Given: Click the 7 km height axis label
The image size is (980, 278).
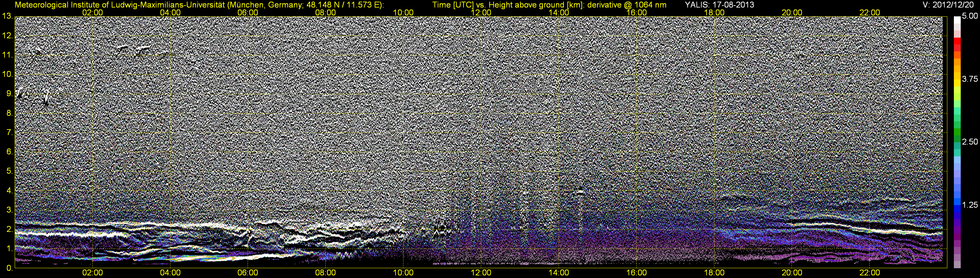Looking at the screenshot, I should click(x=9, y=132).
